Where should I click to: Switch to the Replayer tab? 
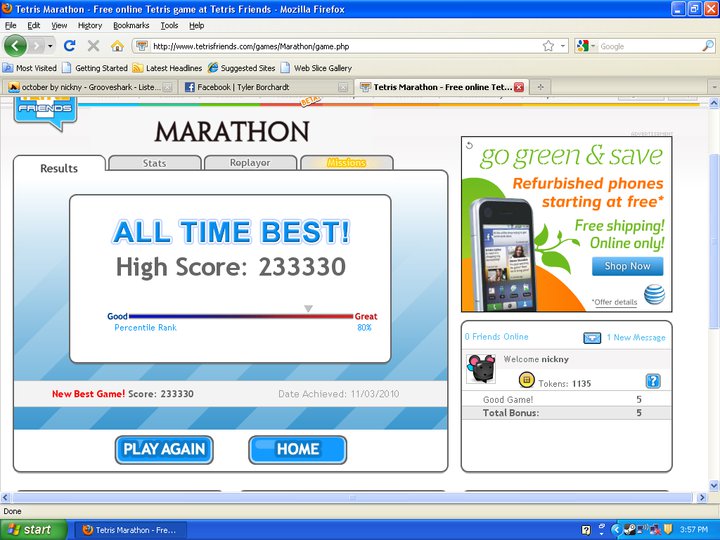coord(250,163)
